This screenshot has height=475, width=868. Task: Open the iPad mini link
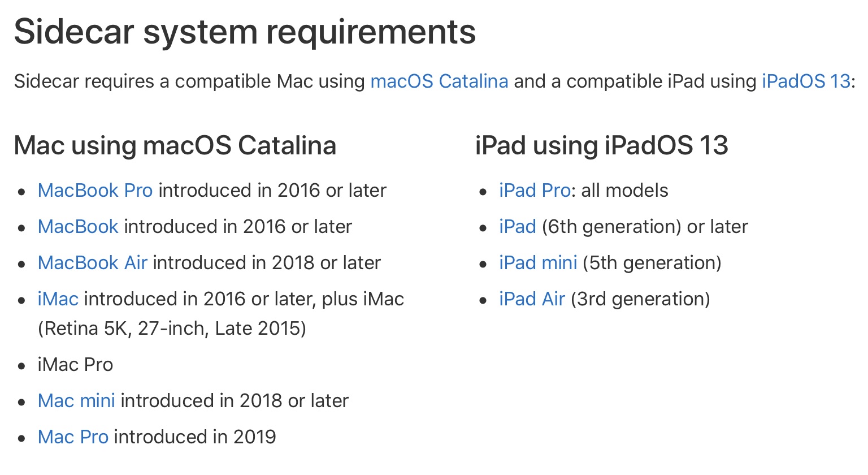click(538, 263)
